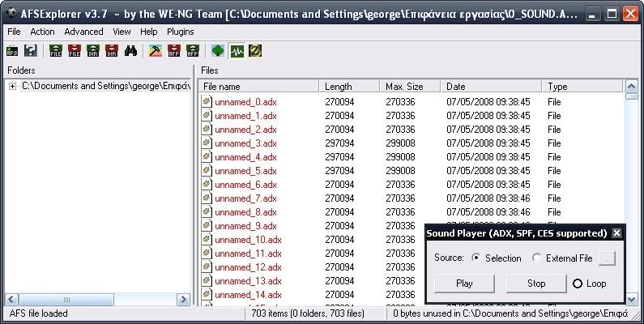644x324 pixels.
Task: Click the Files list scroll up arrow
Action: 632,86
